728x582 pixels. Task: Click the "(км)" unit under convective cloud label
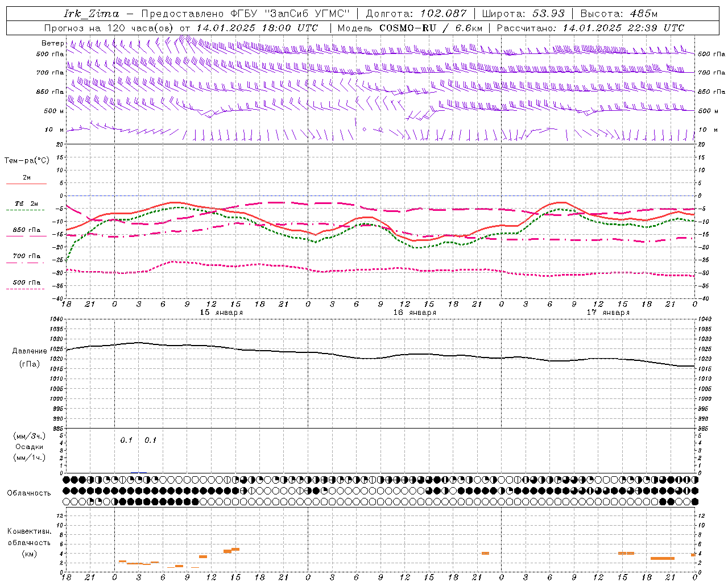point(30,554)
